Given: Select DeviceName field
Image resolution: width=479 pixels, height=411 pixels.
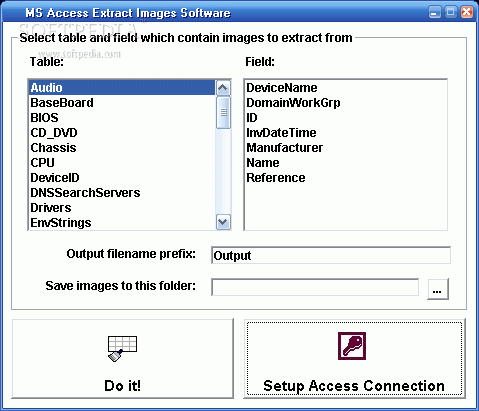Looking at the screenshot, I should (x=345, y=88).
